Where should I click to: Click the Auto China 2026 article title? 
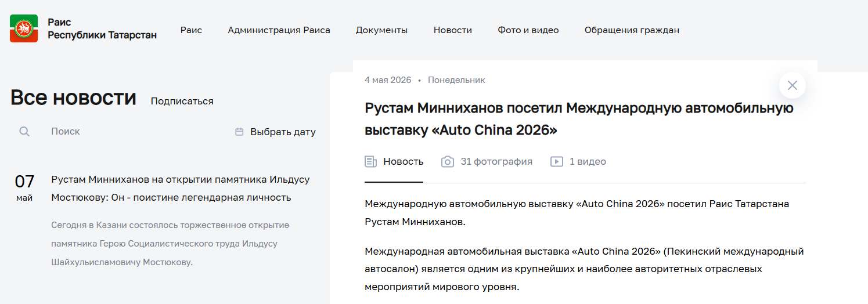coord(579,119)
